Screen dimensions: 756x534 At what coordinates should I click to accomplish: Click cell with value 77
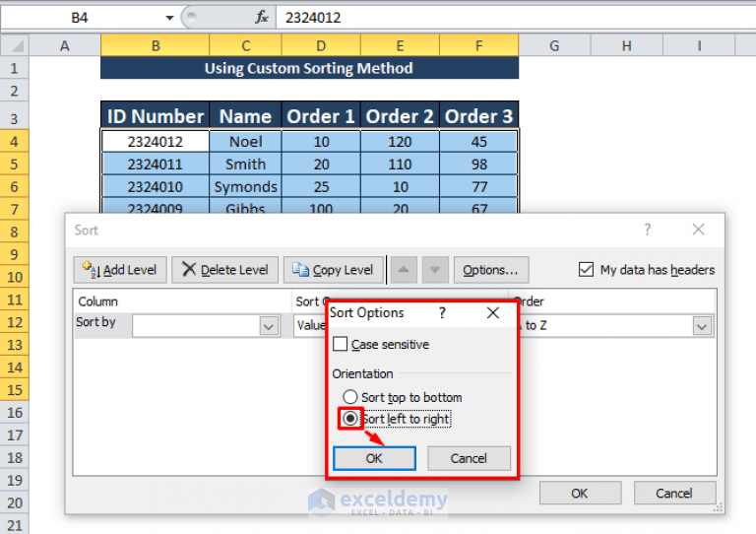pyautogui.click(x=478, y=186)
